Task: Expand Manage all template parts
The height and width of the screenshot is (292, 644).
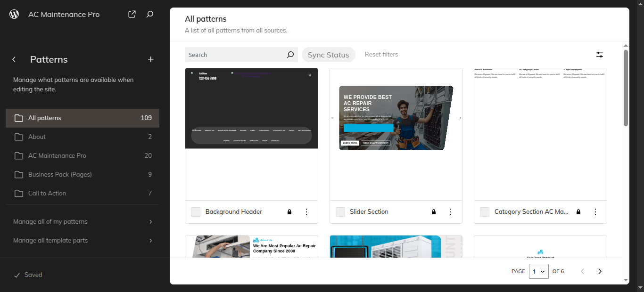Action: click(x=83, y=241)
